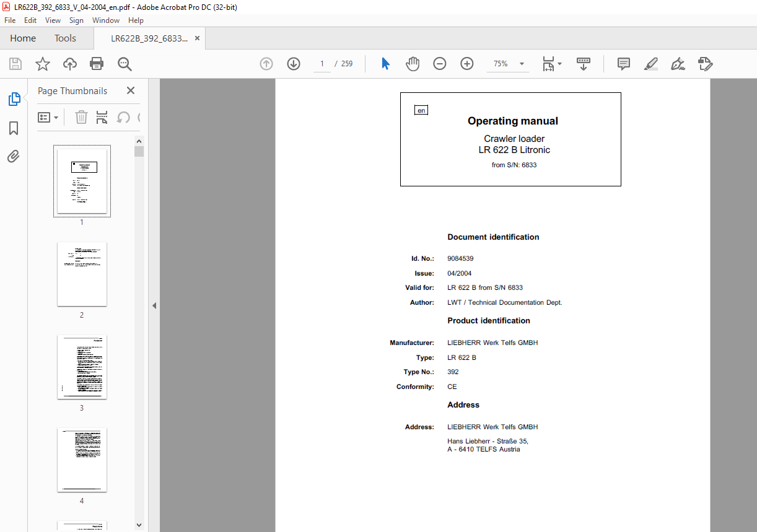Click 'LWT / Technical Documentation Dept.' text

tap(505, 303)
